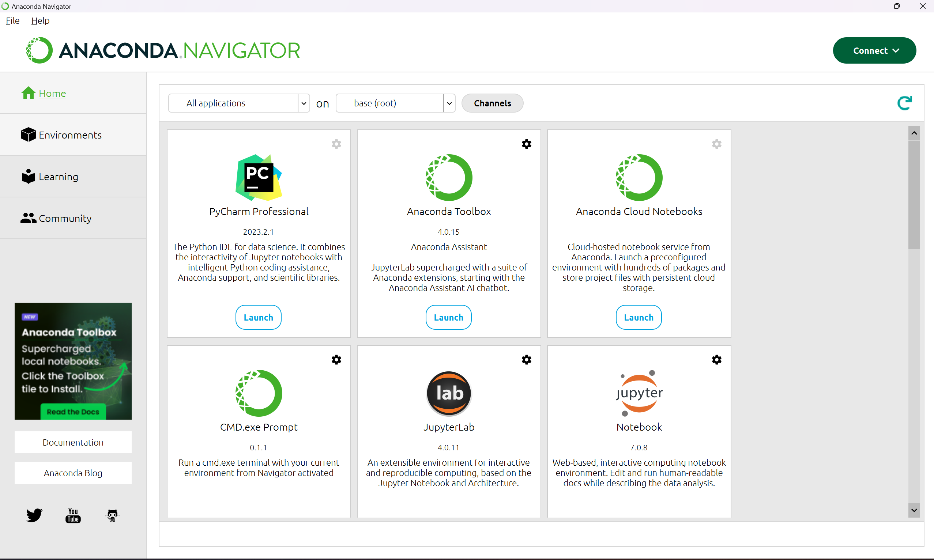
Task: Launch Anaconda Cloud Notebooks
Action: [x=638, y=317]
